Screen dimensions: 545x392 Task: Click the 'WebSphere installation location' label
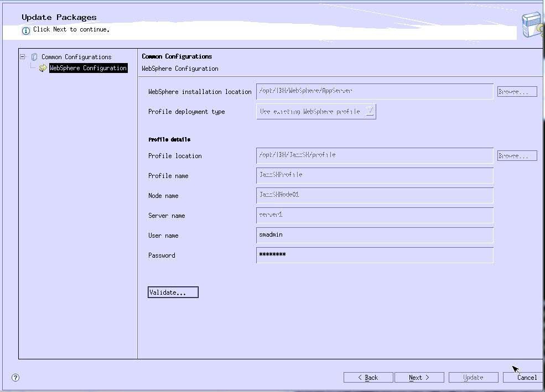coord(200,92)
